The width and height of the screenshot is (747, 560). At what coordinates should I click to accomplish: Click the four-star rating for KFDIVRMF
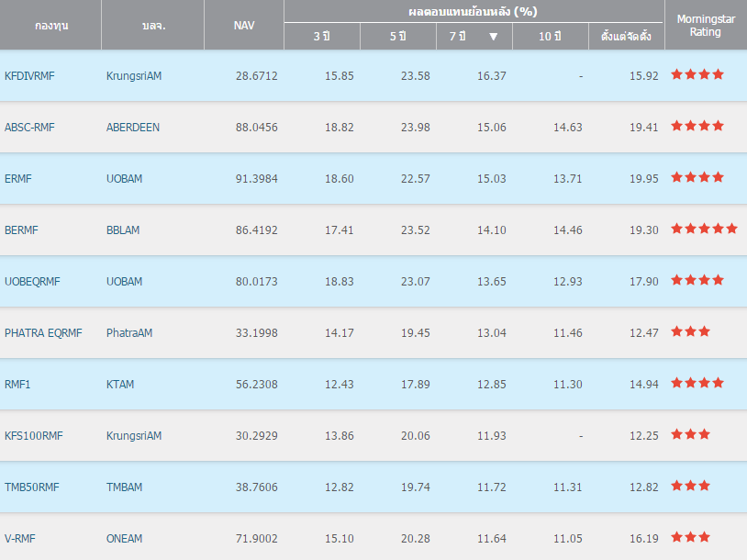click(x=697, y=74)
